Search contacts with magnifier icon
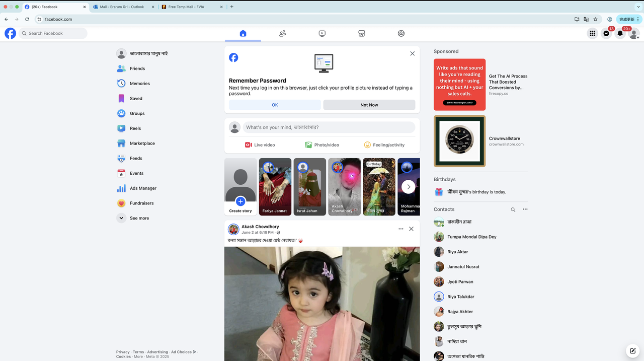Image resolution: width=644 pixels, height=361 pixels. [x=513, y=209]
